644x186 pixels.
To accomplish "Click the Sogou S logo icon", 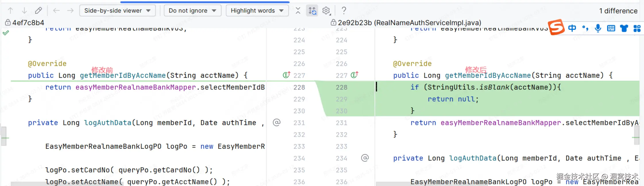I will coord(556,27).
